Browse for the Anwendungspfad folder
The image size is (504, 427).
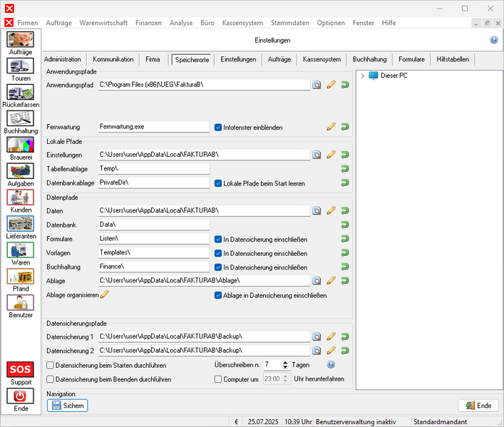[317, 85]
